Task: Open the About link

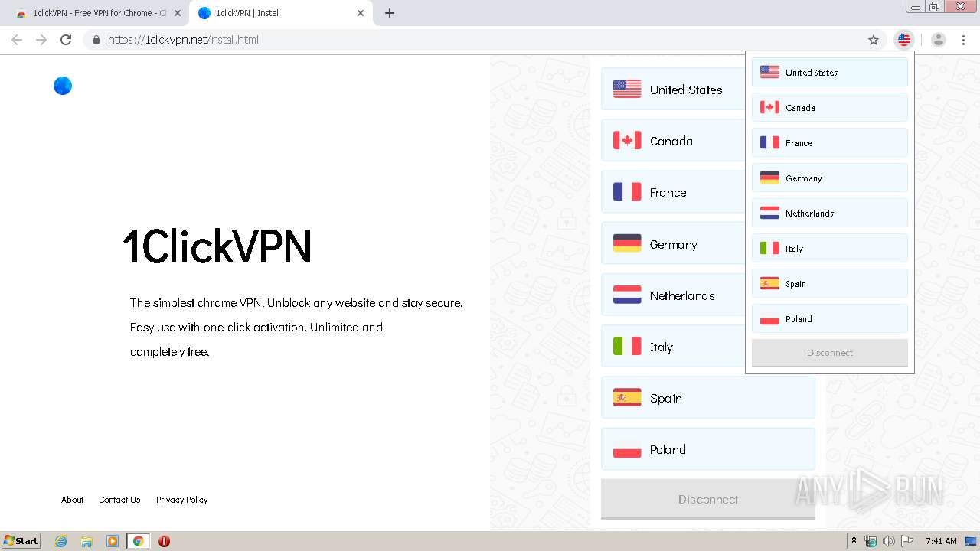Action: point(73,500)
